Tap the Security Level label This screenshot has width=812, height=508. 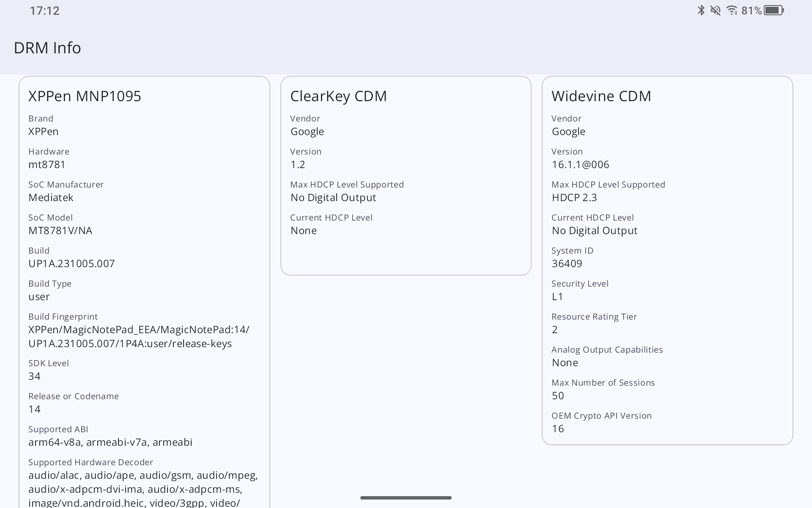[x=580, y=284]
